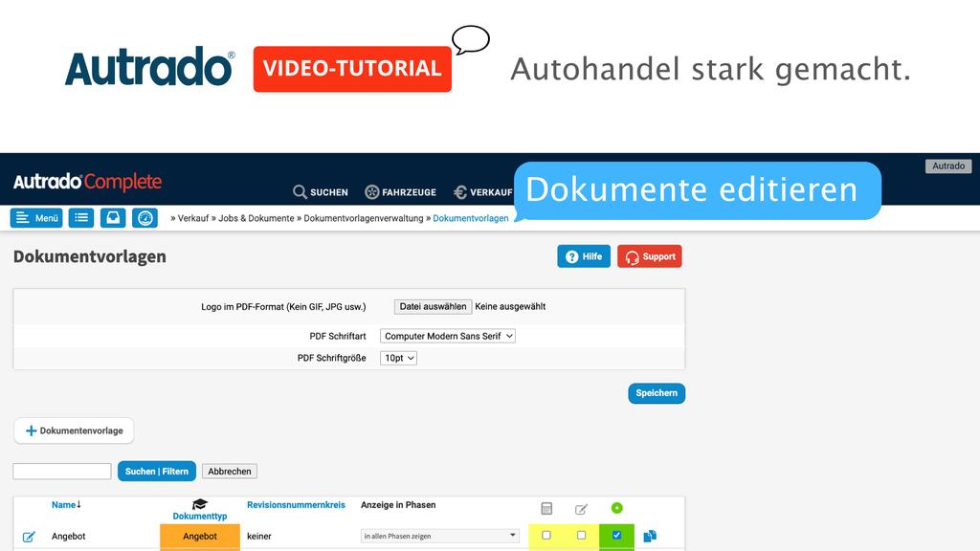Click the 'keiner' revision cell
This screenshot has width=980, height=551.
tap(258, 536)
